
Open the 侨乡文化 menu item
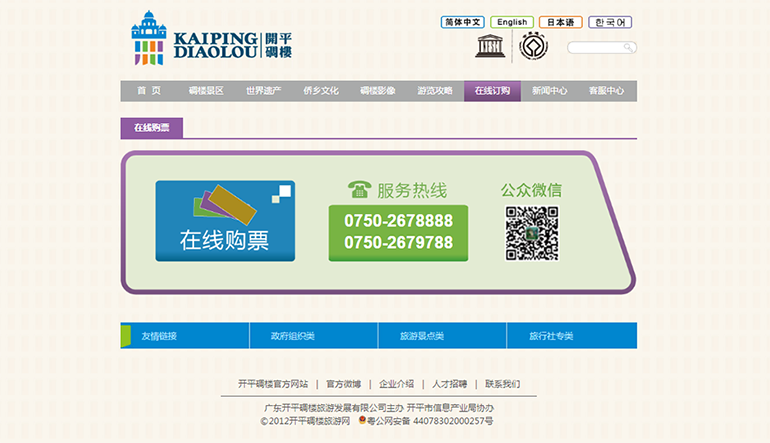[x=321, y=91]
